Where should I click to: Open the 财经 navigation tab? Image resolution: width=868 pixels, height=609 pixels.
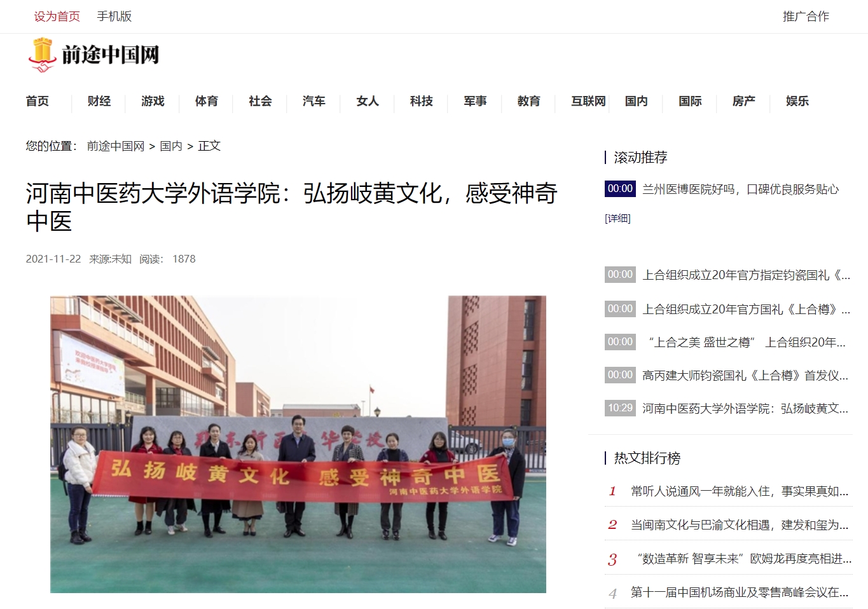(x=99, y=101)
